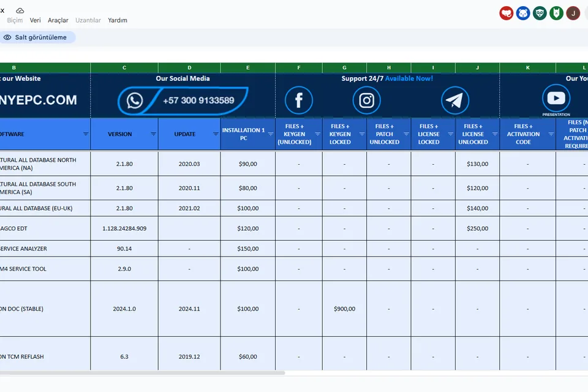The height and width of the screenshot is (392, 588).
Task: Select the 1.128.24284.909 version cell
Action: coord(124,228)
